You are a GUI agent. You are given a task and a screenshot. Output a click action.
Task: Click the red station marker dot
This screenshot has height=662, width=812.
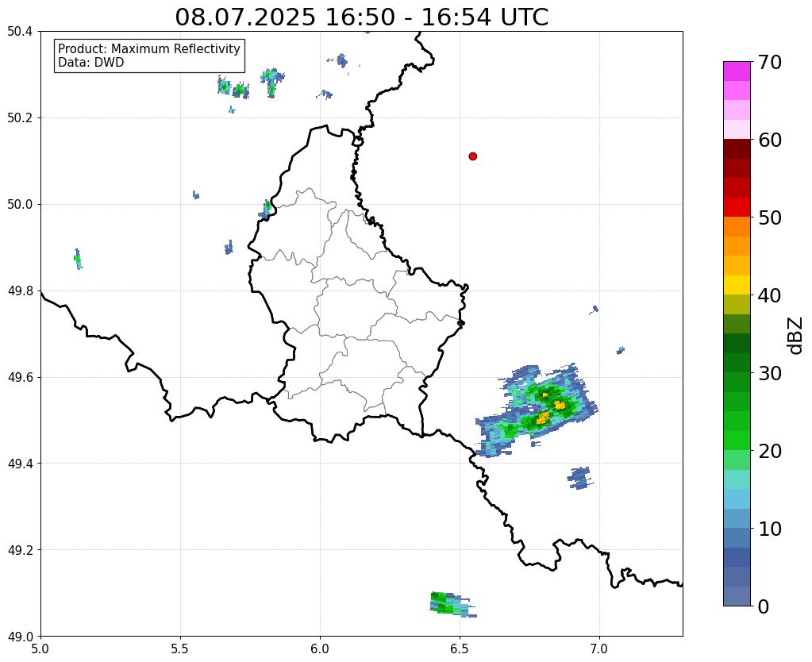tap(472, 156)
